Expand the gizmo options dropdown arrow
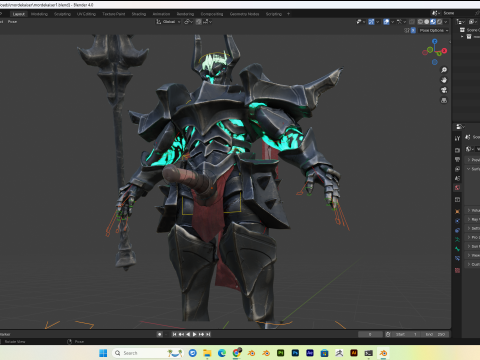 (377, 22)
